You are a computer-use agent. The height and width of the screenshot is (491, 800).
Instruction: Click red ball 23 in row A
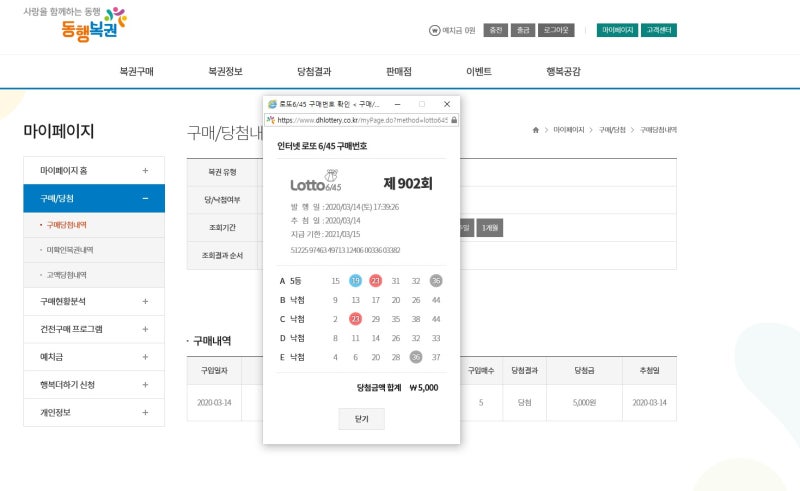(x=376, y=281)
